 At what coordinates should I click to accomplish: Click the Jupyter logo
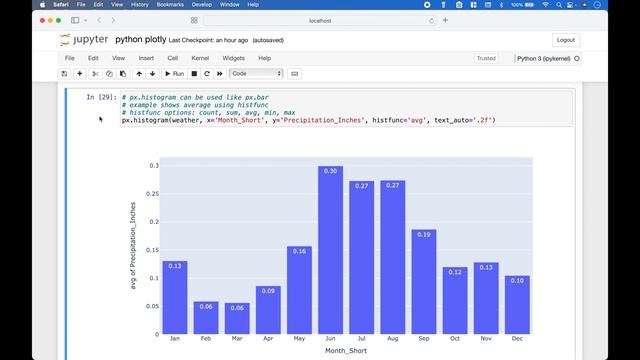pyautogui.click(x=84, y=40)
